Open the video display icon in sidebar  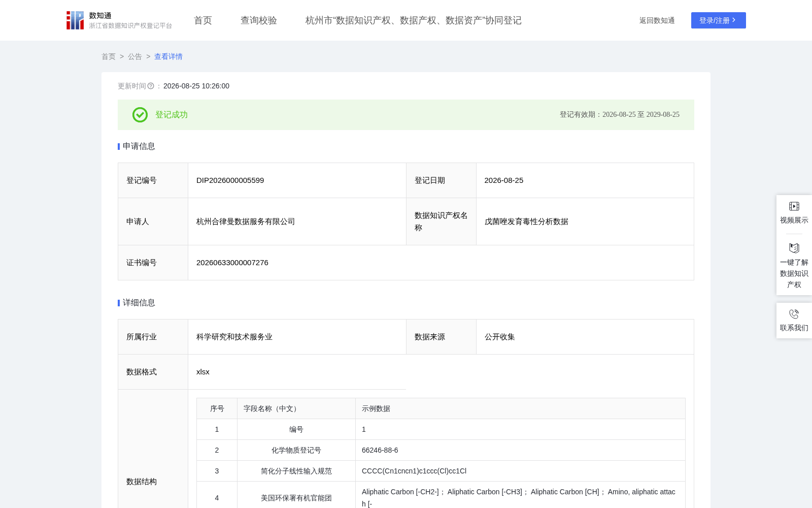[794, 206]
